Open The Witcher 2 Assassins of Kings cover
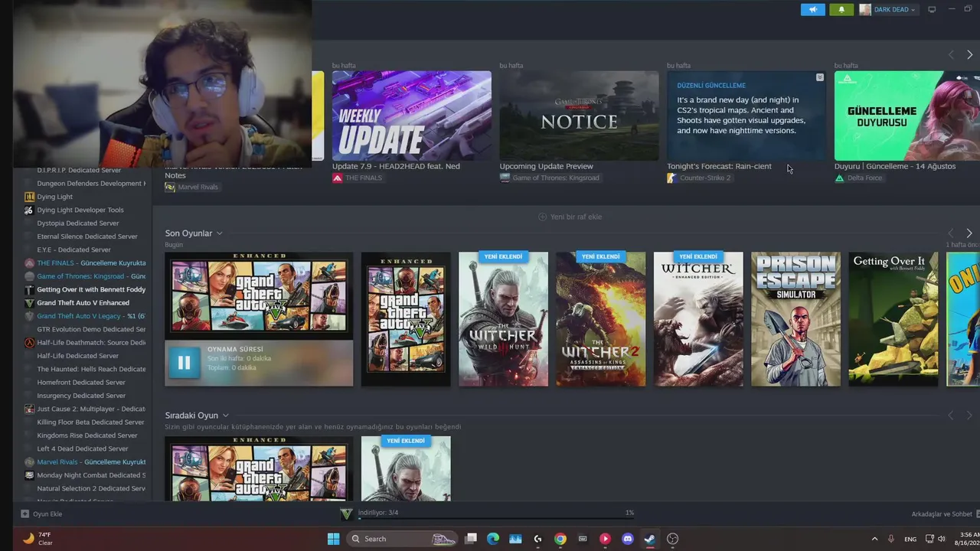The image size is (980, 551). (600, 319)
